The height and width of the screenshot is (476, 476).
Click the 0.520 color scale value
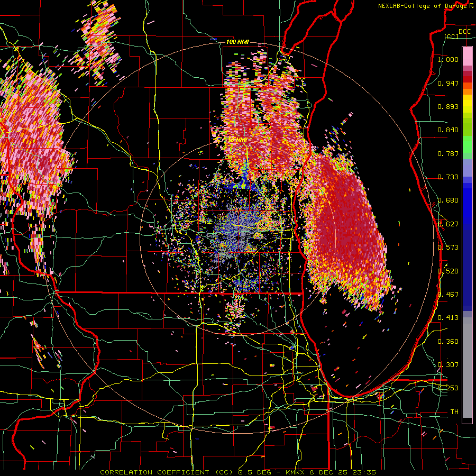[448, 271]
